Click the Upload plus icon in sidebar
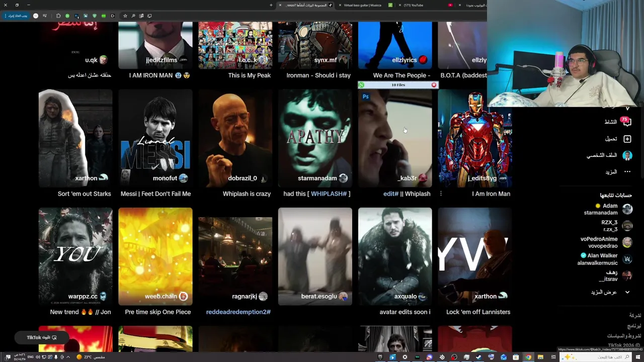 click(x=627, y=139)
